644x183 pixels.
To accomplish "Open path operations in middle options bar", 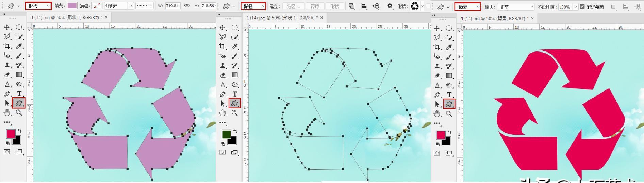I will pos(352,6).
